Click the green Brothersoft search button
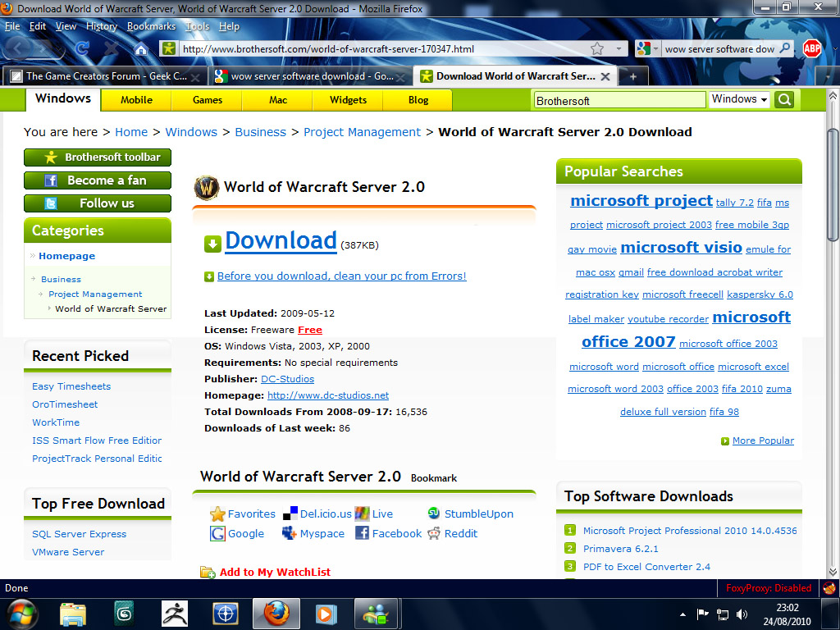Image resolution: width=840 pixels, height=630 pixels. (x=783, y=99)
